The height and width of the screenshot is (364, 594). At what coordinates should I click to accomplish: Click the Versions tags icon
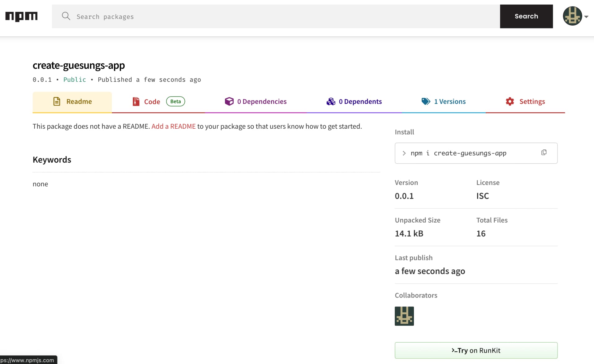click(x=426, y=101)
